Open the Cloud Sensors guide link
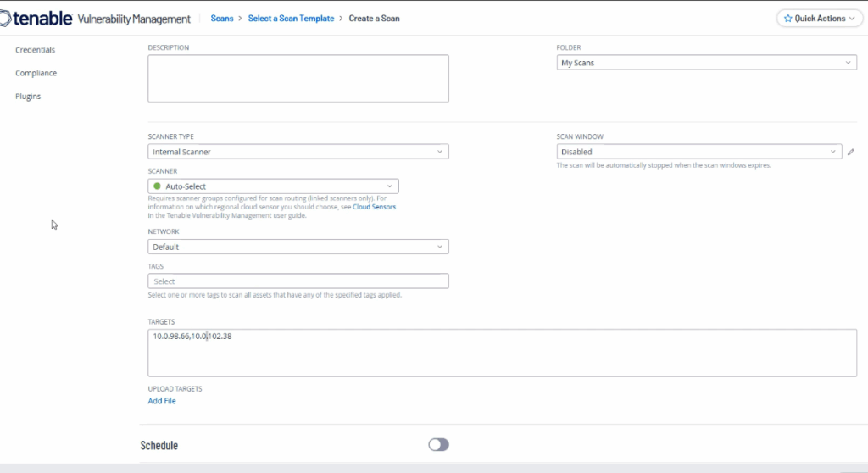This screenshot has width=868, height=473. tap(374, 207)
